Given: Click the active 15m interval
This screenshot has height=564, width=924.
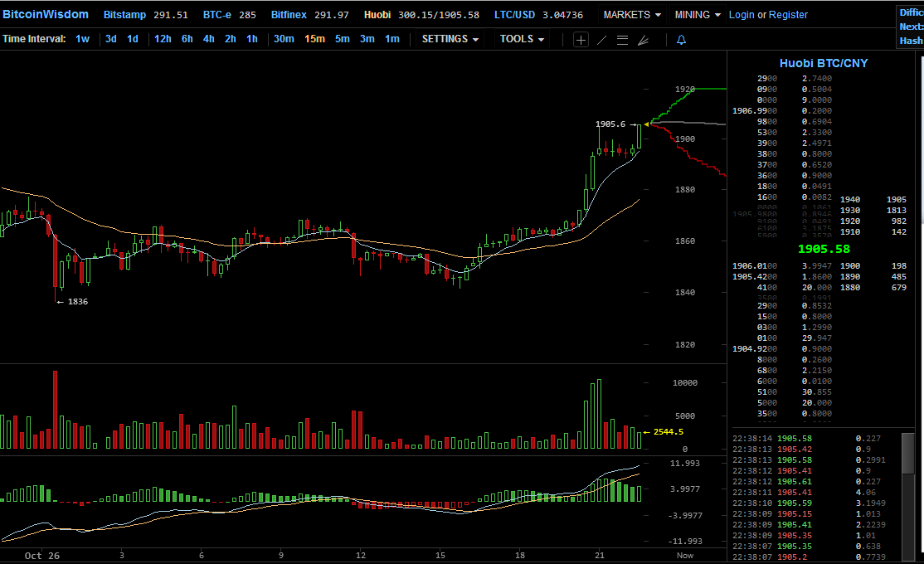Looking at the screenshot, I should tap(314, 39).
